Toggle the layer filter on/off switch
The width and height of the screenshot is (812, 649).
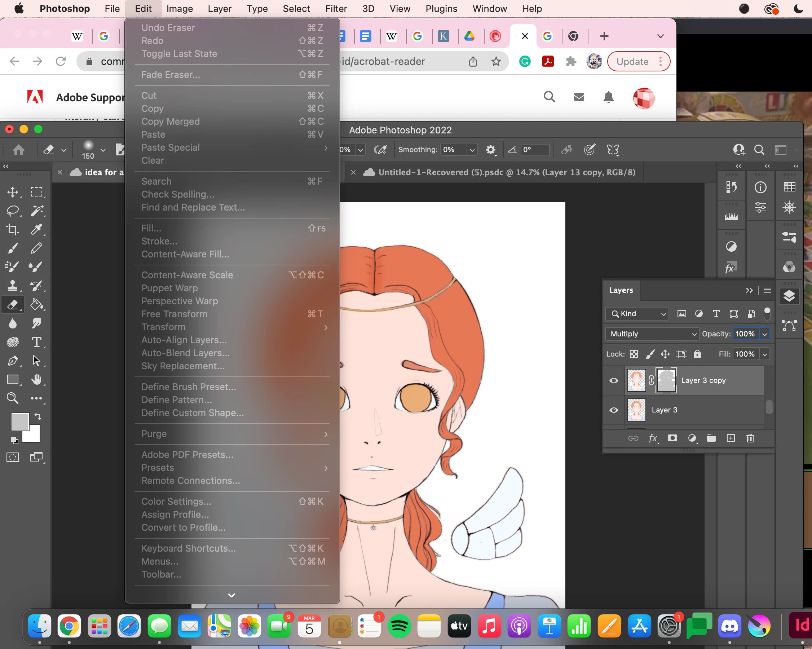point(767,313)
